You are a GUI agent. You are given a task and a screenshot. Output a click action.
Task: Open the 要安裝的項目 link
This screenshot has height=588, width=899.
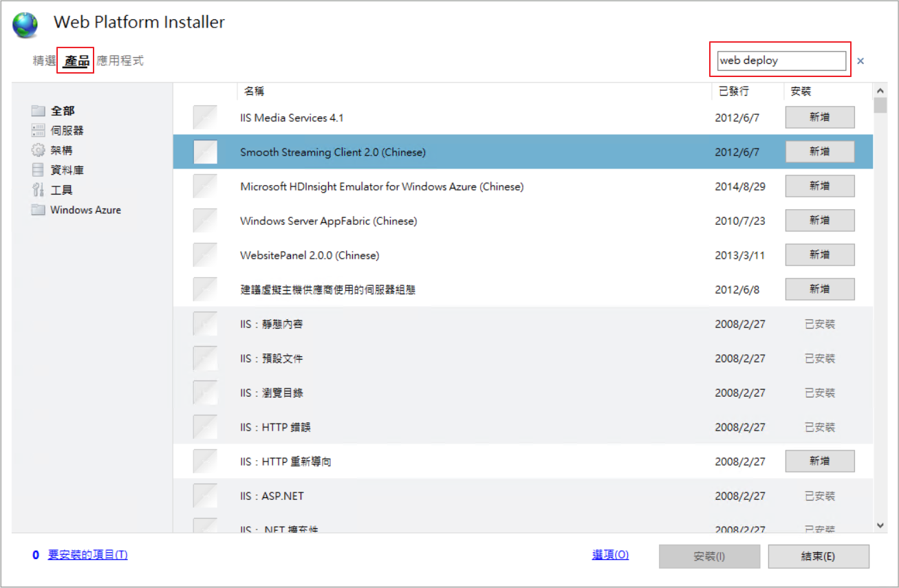tap(87, 555)
